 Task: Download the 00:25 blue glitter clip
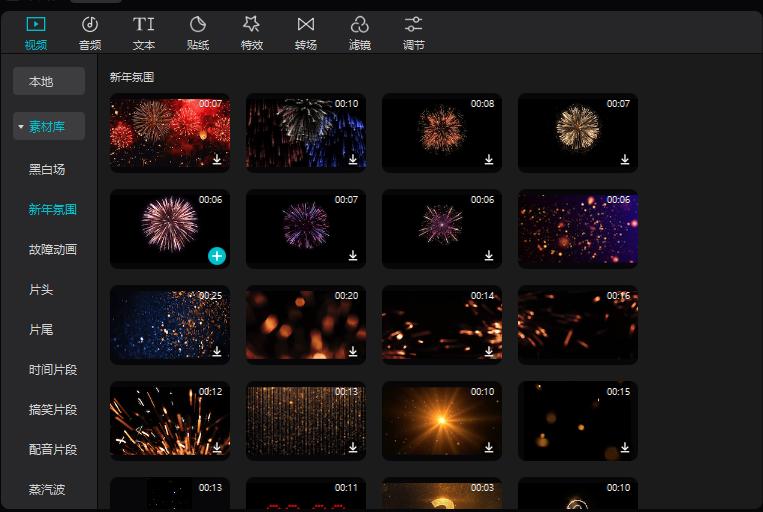click(x=217, y=352)
